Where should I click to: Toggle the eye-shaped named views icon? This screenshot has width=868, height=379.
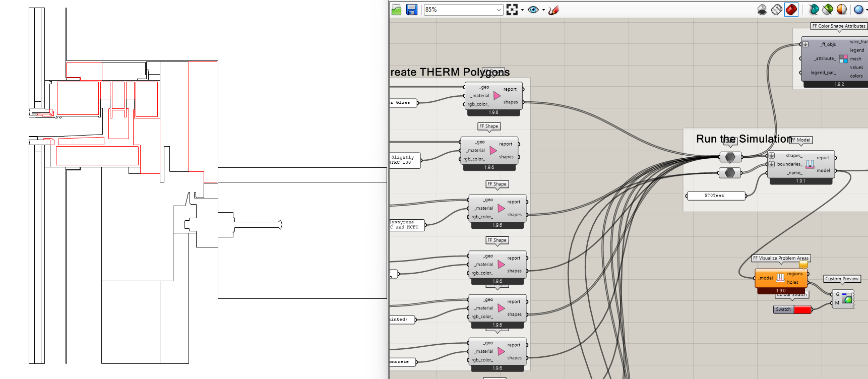coord(533,10)
